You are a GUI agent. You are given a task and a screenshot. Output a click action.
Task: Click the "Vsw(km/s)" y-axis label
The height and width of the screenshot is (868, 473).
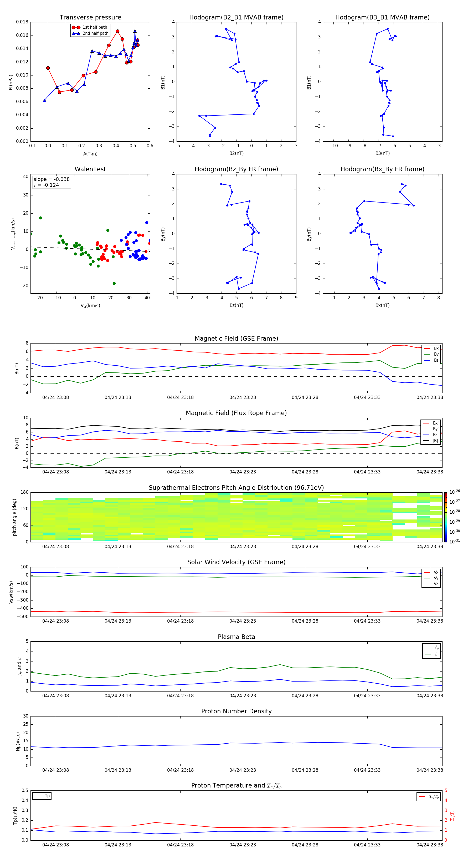tap(11, 592)
